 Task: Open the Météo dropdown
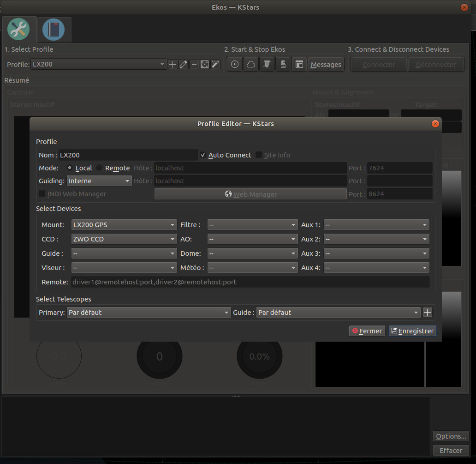pyautogui.click(x=252, y=267)
